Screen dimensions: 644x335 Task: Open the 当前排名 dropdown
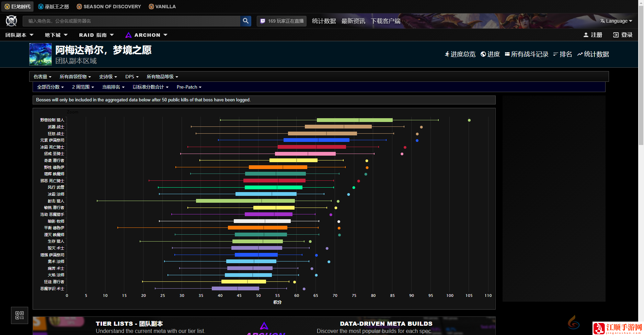click(x=113, y=87)
